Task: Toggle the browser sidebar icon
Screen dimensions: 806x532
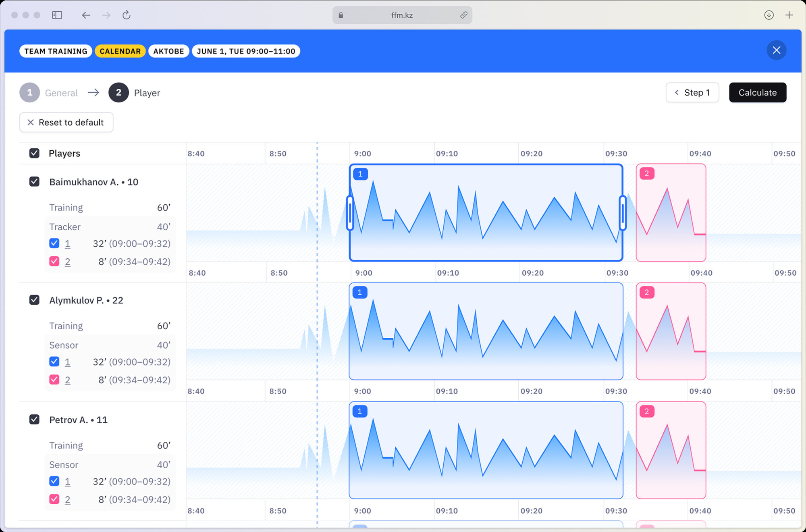Action: [57, 15]
